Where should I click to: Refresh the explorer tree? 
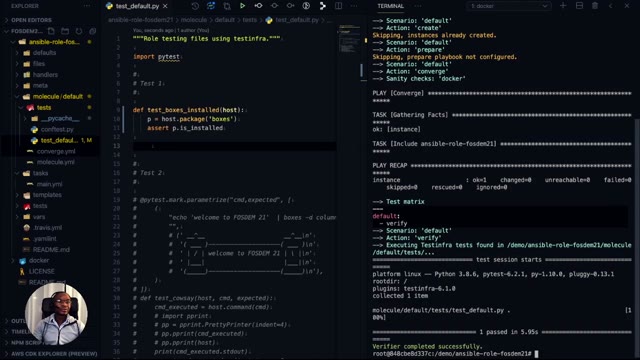click(x=79, y=31)
